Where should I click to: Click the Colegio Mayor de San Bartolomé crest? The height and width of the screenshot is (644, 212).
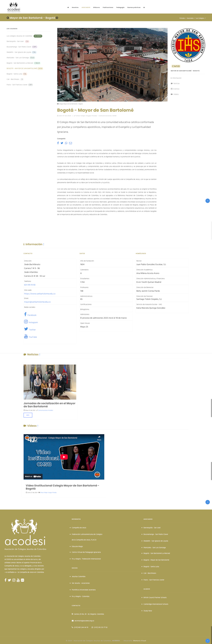[188, 45]
